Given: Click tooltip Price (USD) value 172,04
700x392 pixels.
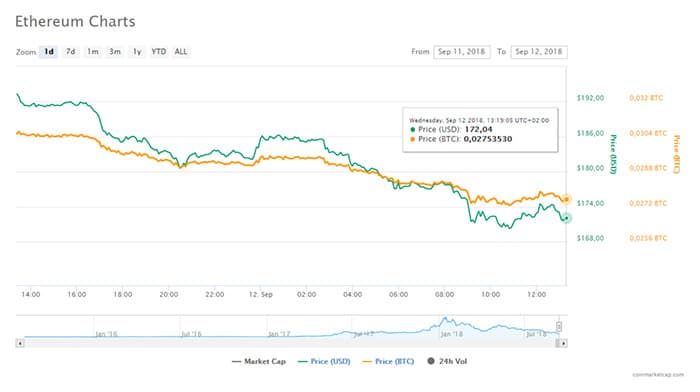Looking at the screenshot, I should click(x=479, y=129).
